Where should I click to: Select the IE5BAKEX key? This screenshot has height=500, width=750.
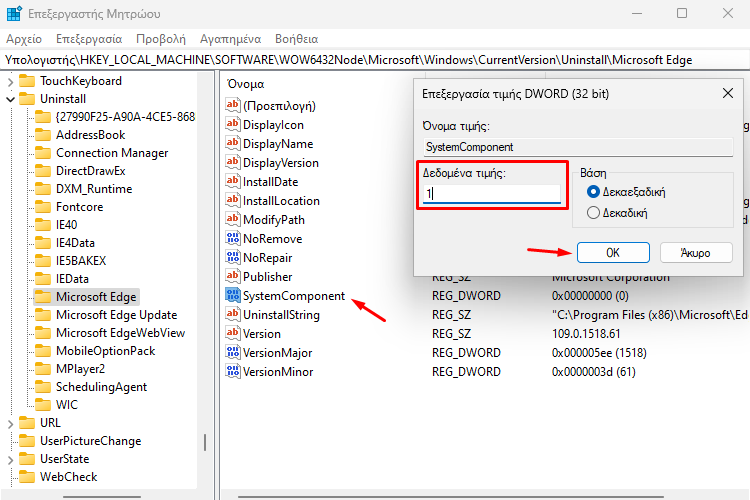click(81, 261)
